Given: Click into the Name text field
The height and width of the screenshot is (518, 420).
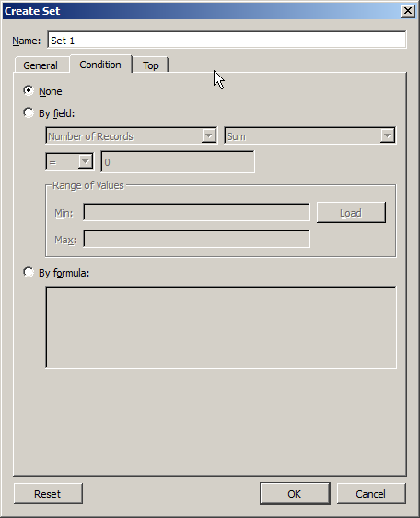Looking at the screenshot, I should (x=227, y=40).
